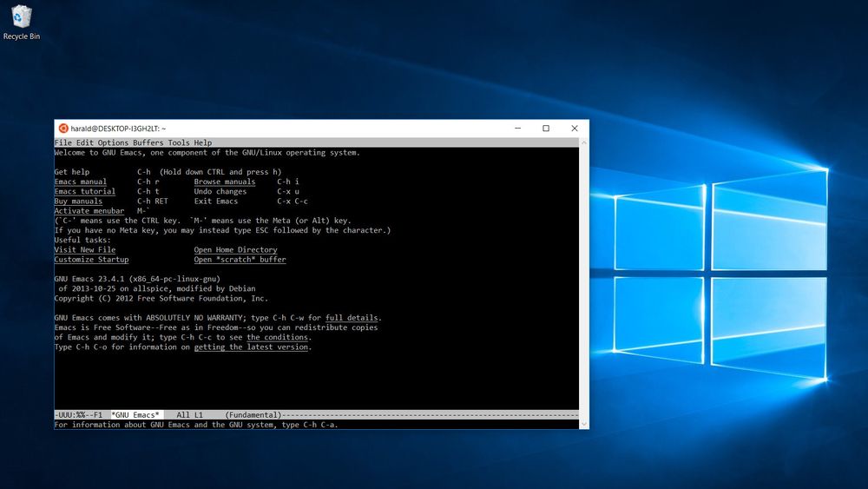The height and width of the screenshot is (489, 868).
Task: Click the Ubuntu icon in the title bar
Action: click(x=63, y=129)
